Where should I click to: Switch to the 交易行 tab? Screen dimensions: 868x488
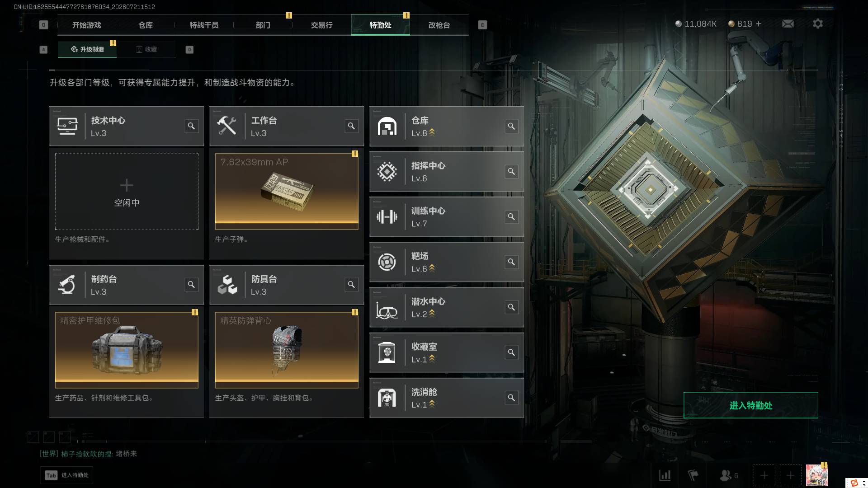pyautogui.click(x=321, y=25)
